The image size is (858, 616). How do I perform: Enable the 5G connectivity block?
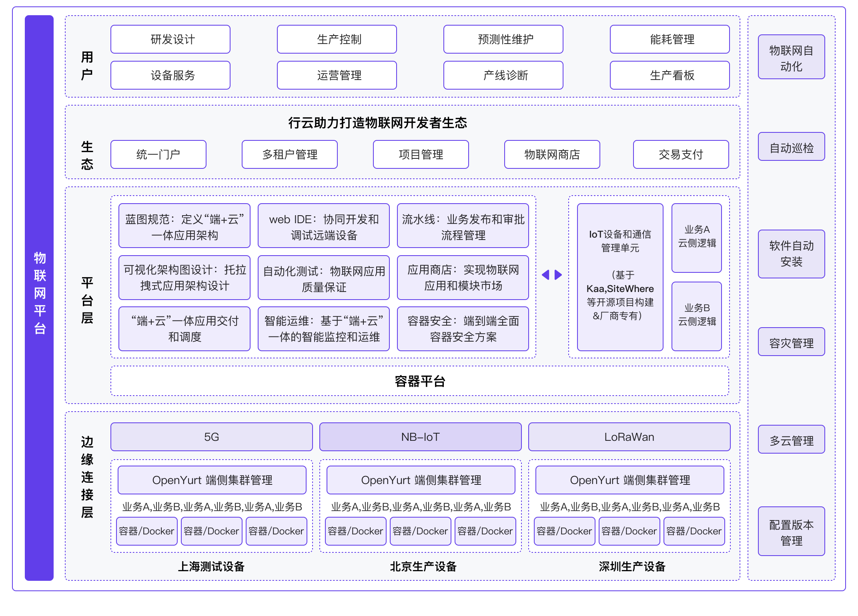[x=211, y=437]
